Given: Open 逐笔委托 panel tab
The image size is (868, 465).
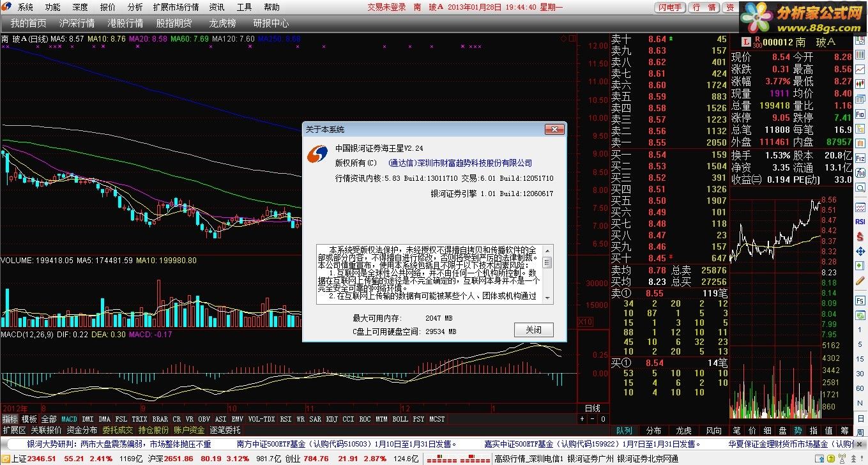Looking at the screenshot, I should (225, 430).
